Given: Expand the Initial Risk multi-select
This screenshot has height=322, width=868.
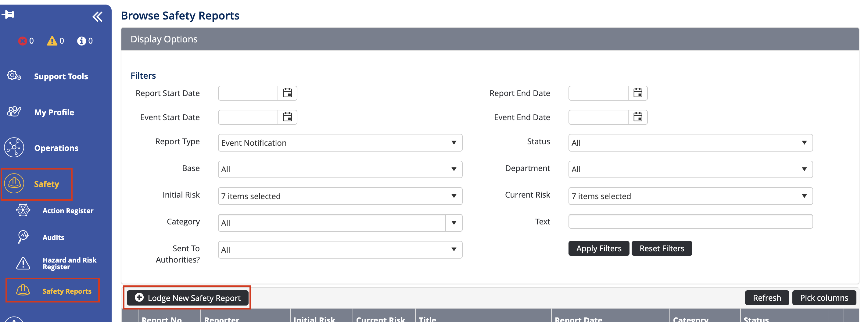Looking at the screenshot, I should [340, 196].
